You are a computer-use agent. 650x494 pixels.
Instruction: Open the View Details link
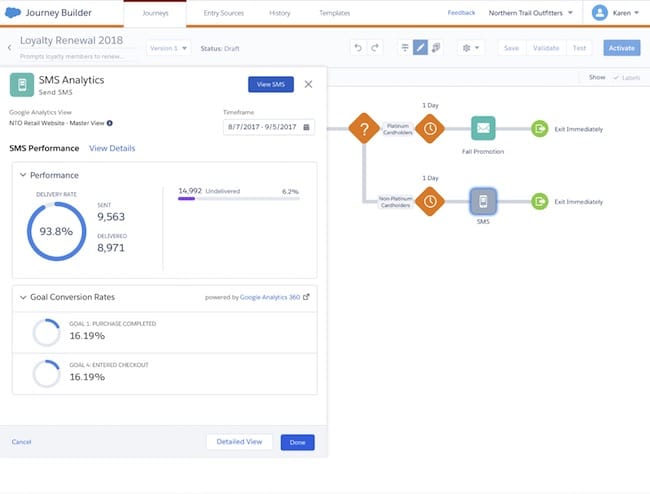pyautogui.click(x=112, y=148)
